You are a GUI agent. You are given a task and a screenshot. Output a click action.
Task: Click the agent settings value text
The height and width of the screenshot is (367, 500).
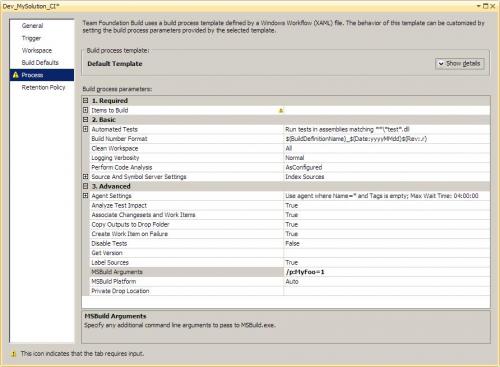pyautogui.click(x=382, y=196)
